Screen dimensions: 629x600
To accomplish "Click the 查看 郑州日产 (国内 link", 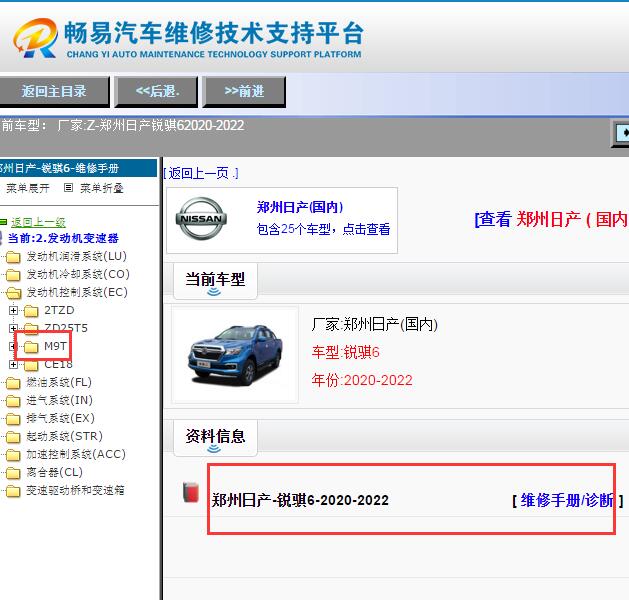I will 551,219.
